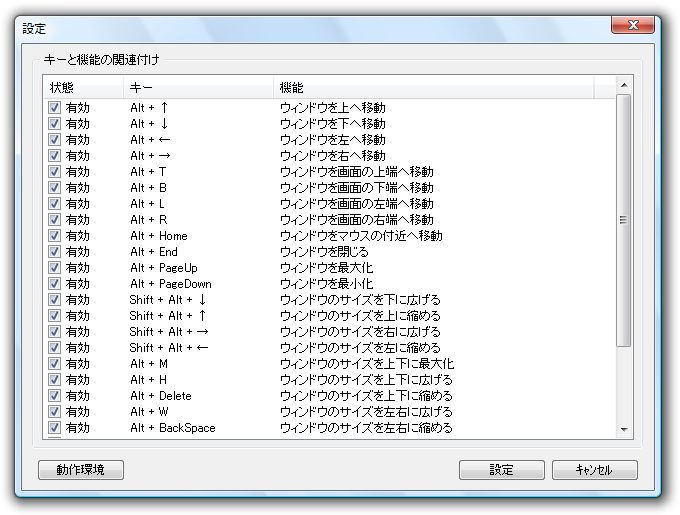The width and height of the screenshot is (680, 515).
Task: Click the scrollbar down arrow
Action: (624, 430)
